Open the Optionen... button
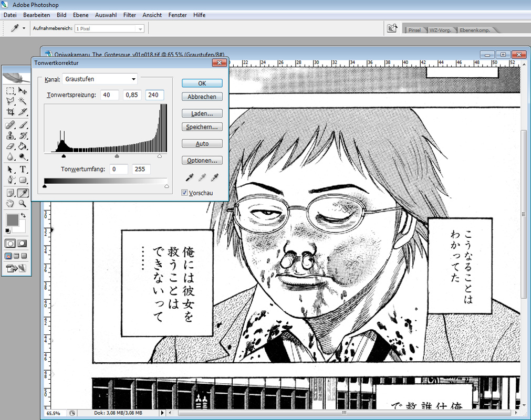The image size is (531, 420). tap(202, 160)
